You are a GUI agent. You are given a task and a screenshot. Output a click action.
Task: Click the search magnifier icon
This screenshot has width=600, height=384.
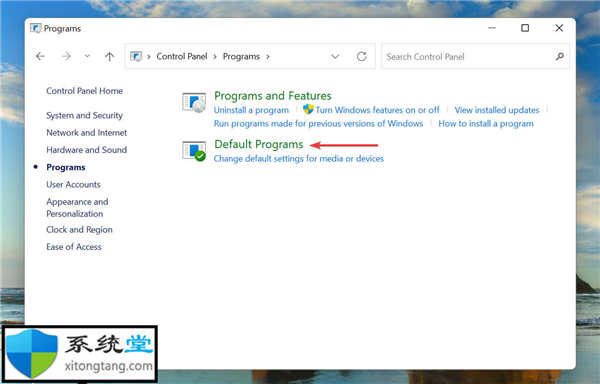pyautogui.click(x=560, y=57)
